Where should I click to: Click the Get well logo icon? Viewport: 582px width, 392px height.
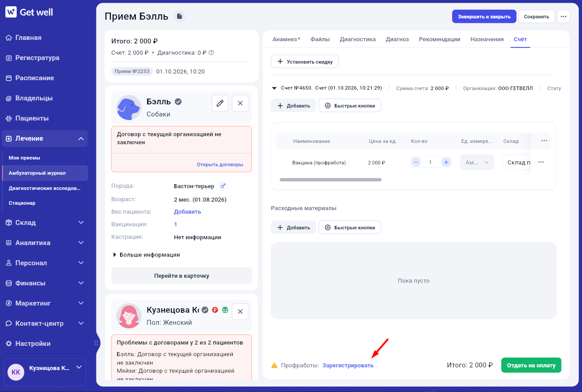[x=11, y=12]
